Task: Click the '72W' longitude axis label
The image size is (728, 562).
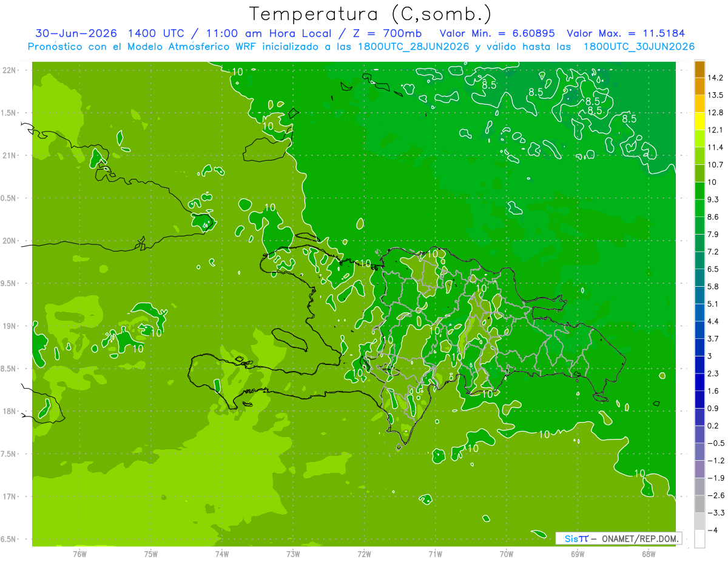Action: click(364, 554)
